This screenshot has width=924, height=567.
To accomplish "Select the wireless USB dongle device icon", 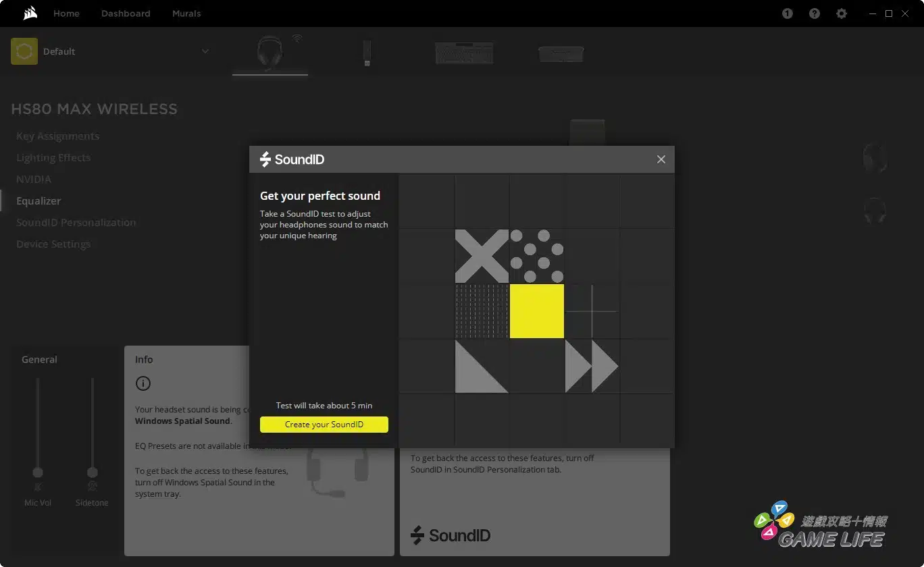I will 367,53.
